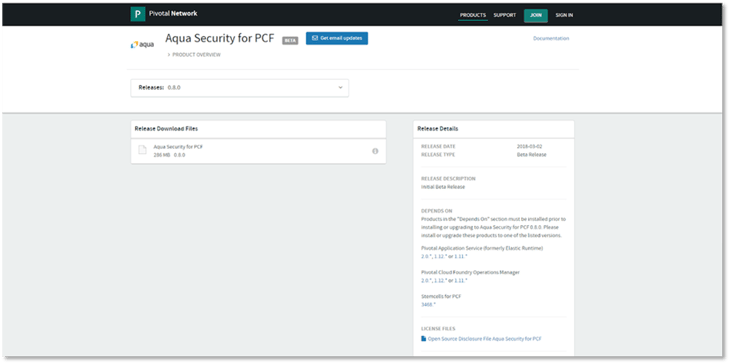Click the Pivotal Network title text
This screenshot has height=364, width=730.
(x=173, y=14)
